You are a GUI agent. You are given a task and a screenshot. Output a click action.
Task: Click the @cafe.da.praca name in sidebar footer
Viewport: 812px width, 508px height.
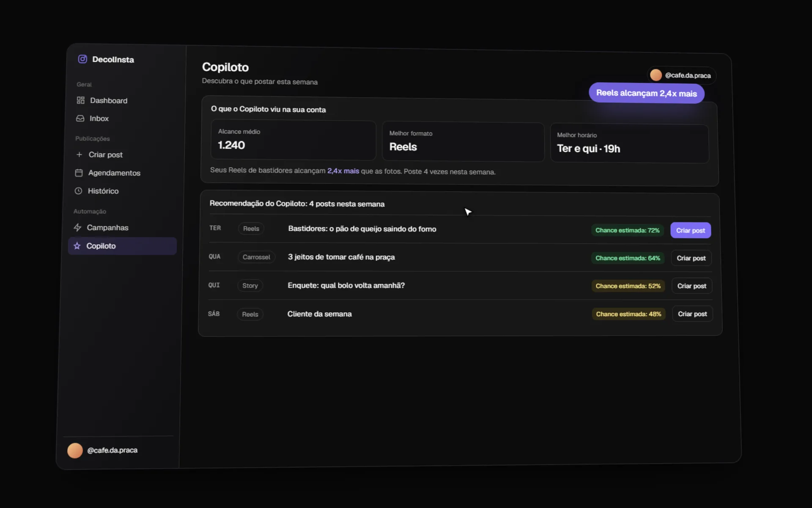[x=112, y=450]
